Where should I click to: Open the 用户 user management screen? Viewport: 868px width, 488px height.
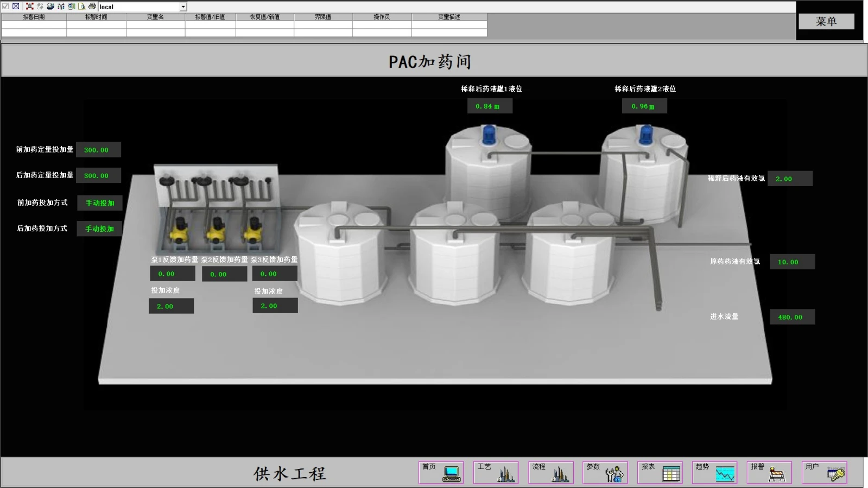tap(825, 472)
